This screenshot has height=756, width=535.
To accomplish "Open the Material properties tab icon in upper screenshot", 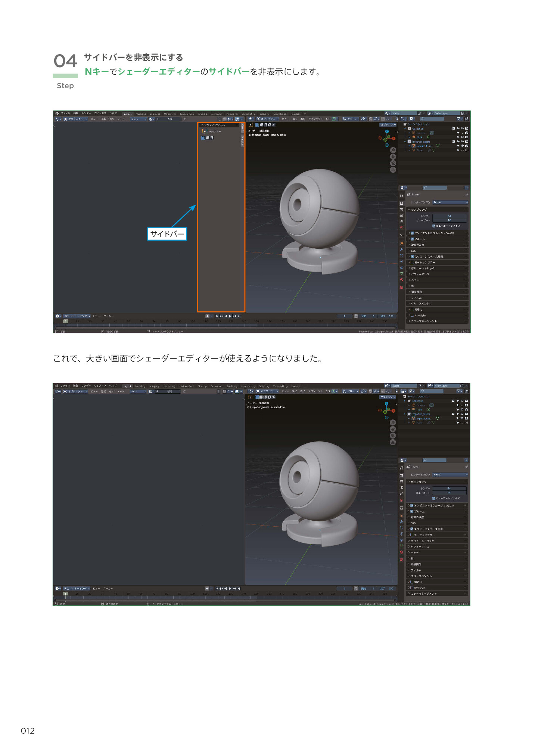I will pos(402,287).
